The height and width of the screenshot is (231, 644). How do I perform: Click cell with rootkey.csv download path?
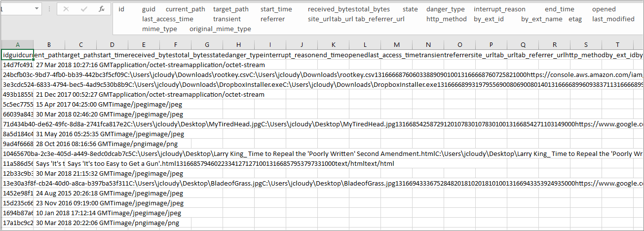pos(18,75)
